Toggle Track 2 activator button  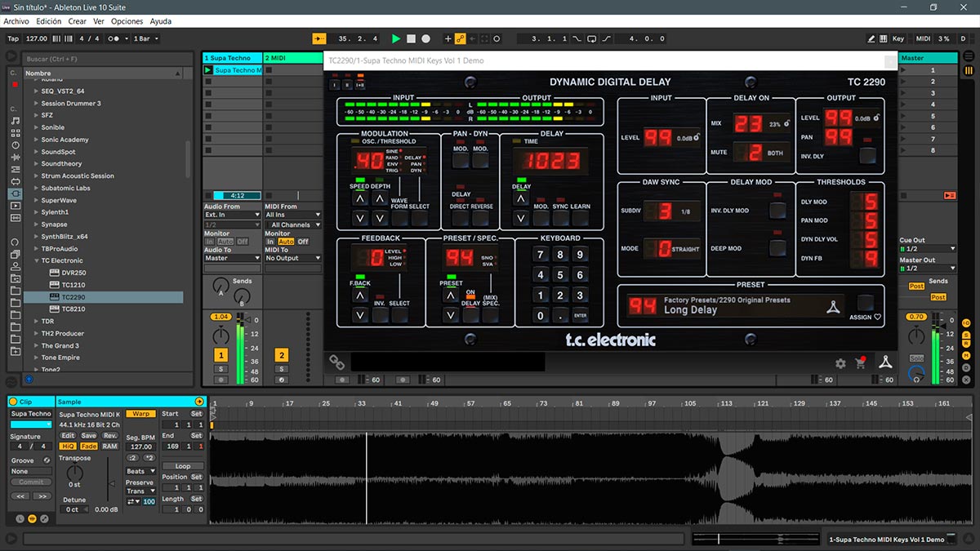click(282, 355)
